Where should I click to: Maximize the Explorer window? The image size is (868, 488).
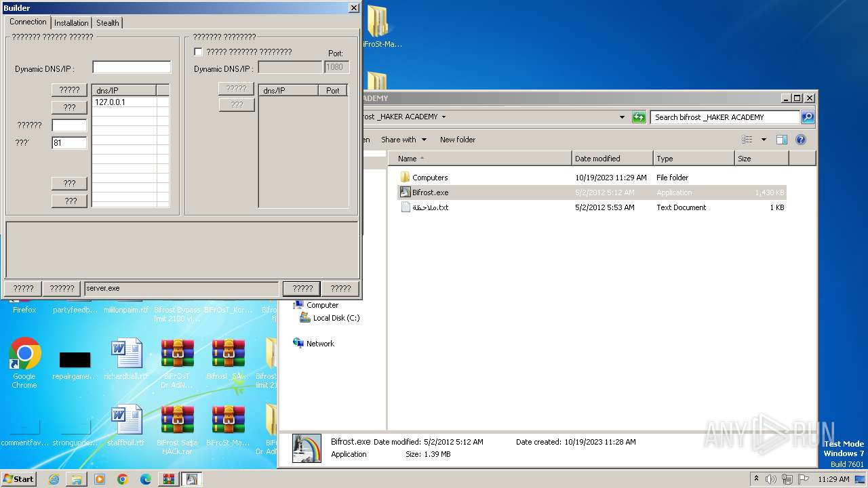(x=797, y=98)
